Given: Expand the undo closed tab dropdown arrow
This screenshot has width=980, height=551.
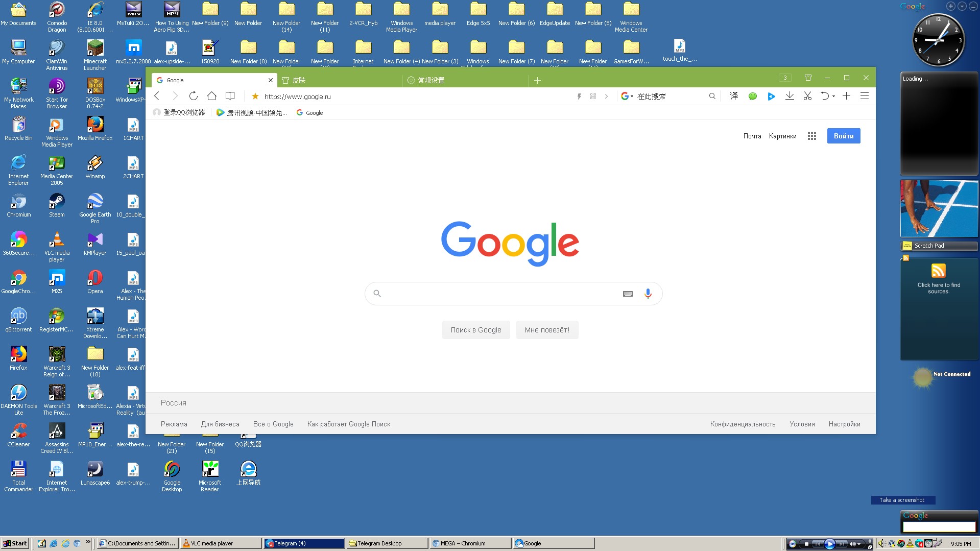Looking at the screenshot, I should tap(833, 96).
